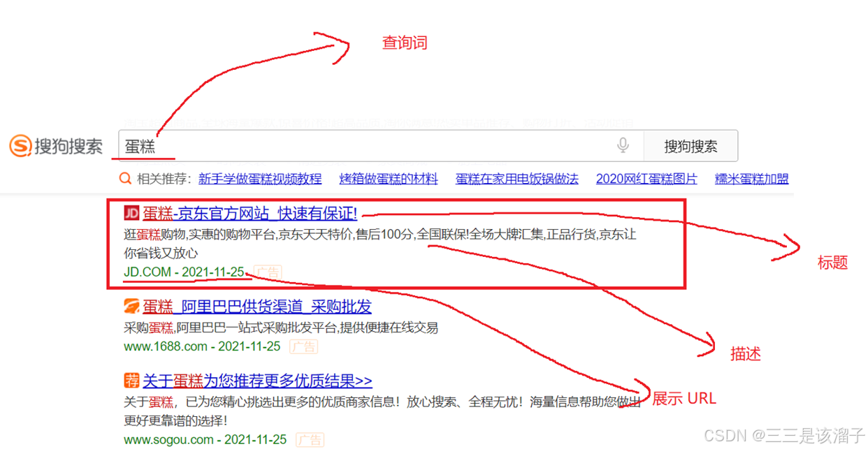Click the JD favicon beside first result

pyautogui.click(x=131, y=213)
